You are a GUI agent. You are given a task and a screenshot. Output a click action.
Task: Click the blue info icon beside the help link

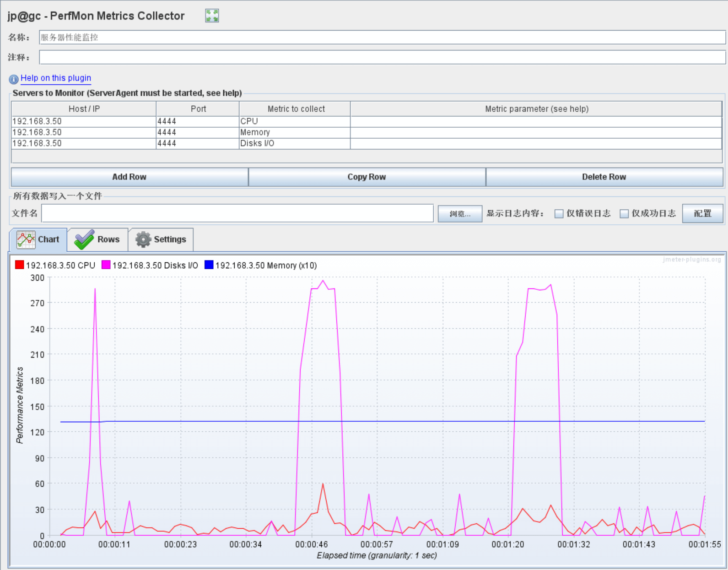point(14,79)
